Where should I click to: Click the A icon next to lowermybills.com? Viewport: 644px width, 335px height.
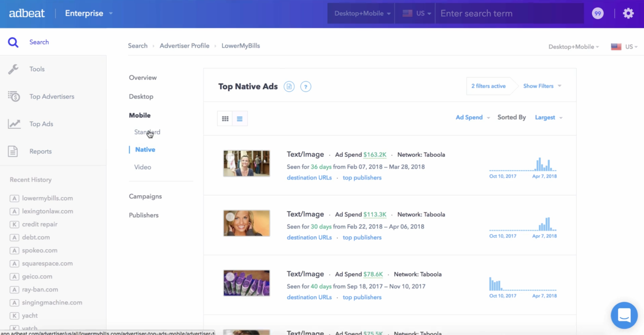pos(14,198)
